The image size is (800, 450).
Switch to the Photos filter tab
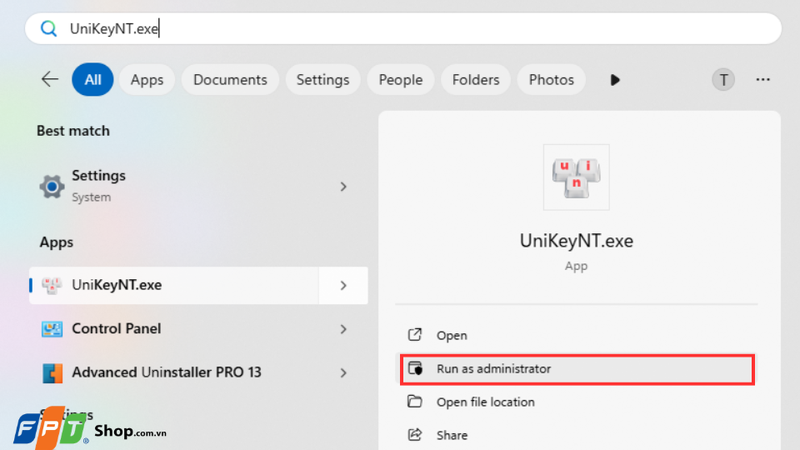pos(551,80)
